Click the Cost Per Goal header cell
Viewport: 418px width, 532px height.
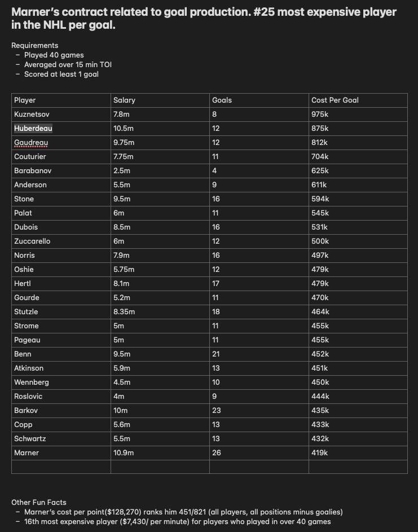[358, 100]
